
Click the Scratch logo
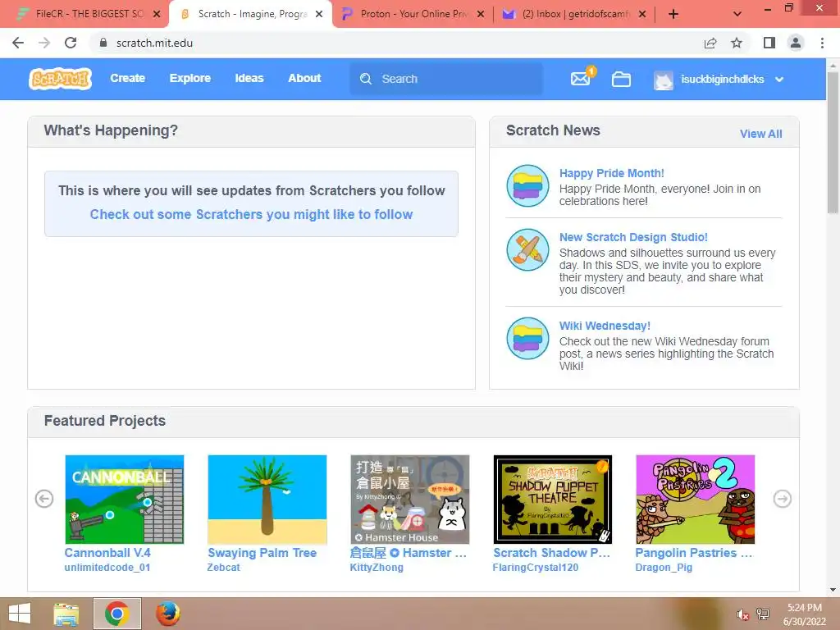click(x=60, y=79)
